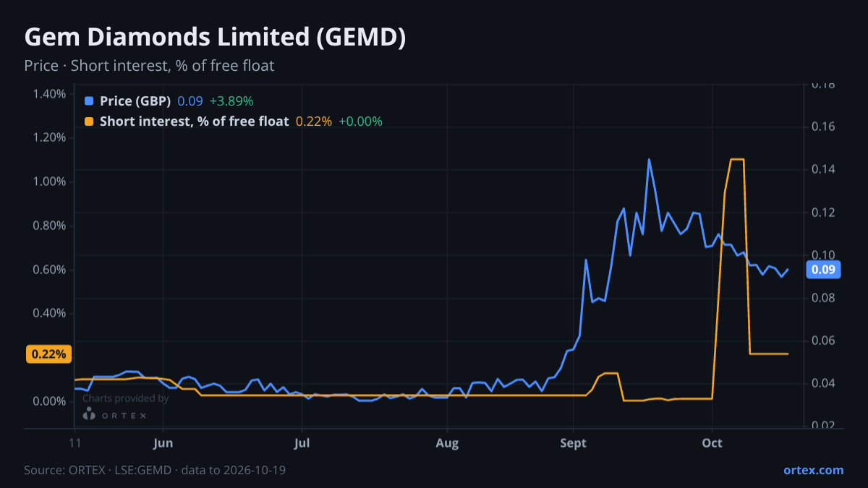This screenshot has width=868, height=488.
Task: Click the ORTEX logo icon
Action: (x=89, y=414)
